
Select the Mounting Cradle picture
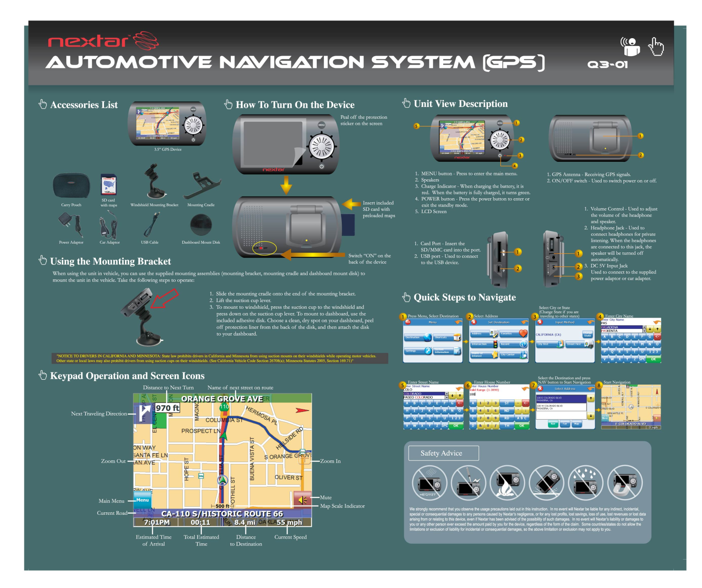201,185
